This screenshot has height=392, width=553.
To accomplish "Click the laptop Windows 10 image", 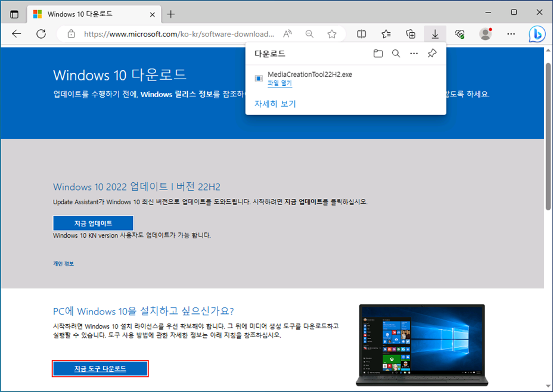I will pyautogui.click(x=422, y=345).
